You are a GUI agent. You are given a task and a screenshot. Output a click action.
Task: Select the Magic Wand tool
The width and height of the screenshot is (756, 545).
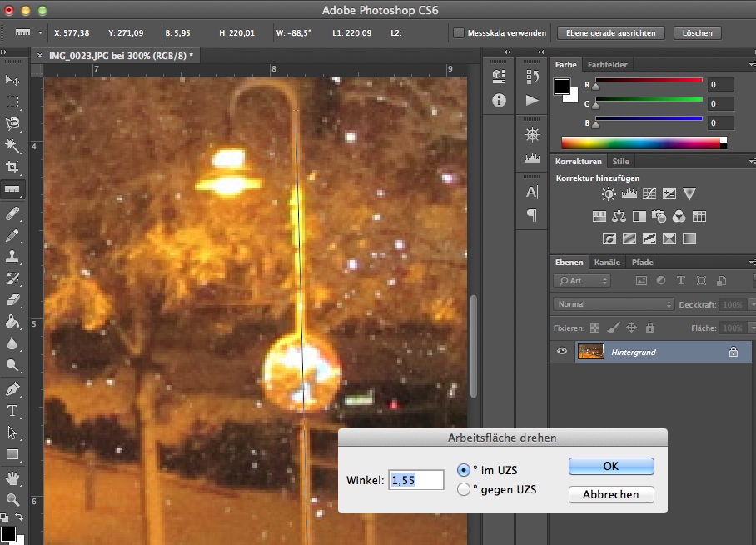tap(12, 146)
